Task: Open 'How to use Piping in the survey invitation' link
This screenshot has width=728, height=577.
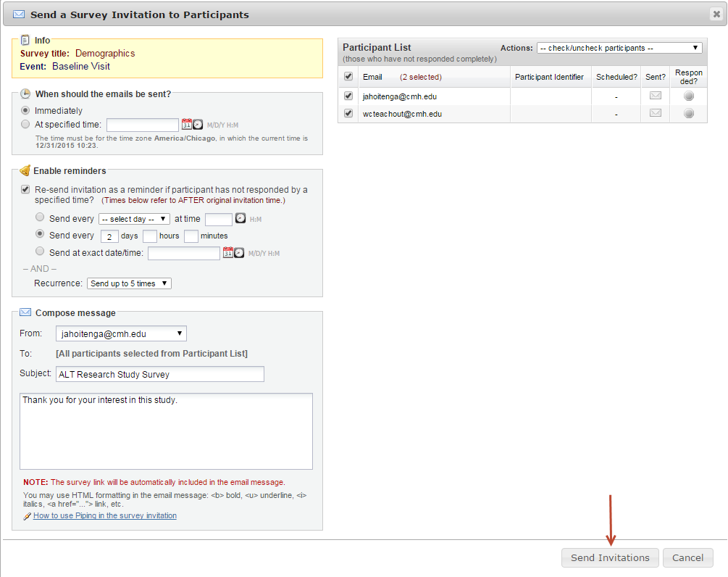Action: click(104, 515)
